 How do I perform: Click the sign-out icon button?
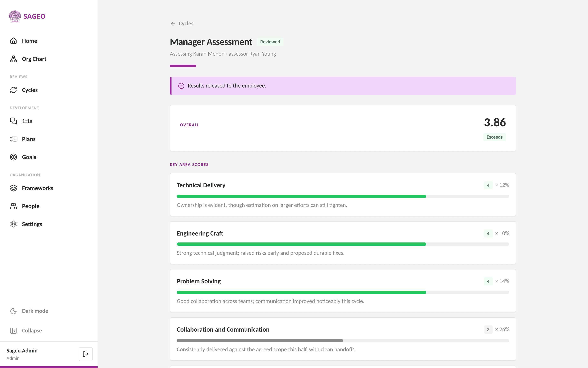point(86,354)
